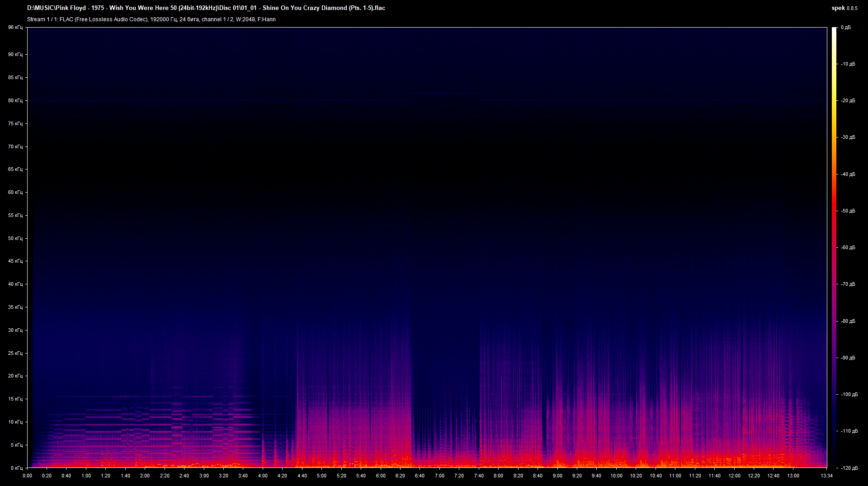
Task: Click the 96 кГц frequency axis label
Action: pos(15,27)
